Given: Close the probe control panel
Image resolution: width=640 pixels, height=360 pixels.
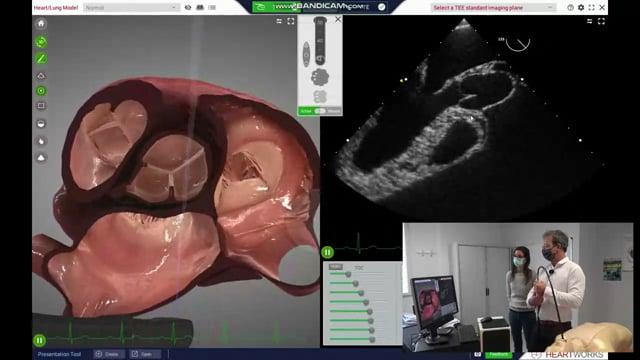Looking at the screenshot, I should click(x=338, y=19).
